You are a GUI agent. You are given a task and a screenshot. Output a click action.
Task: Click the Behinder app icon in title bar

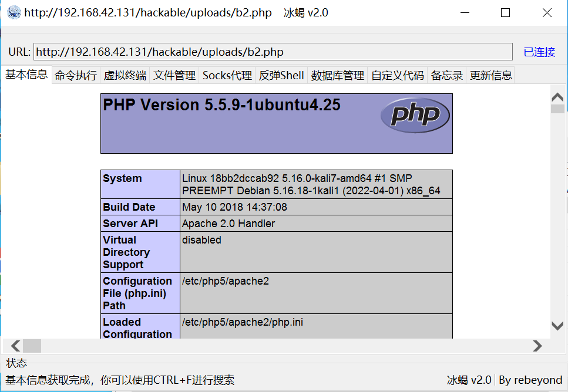click(14, 13)
